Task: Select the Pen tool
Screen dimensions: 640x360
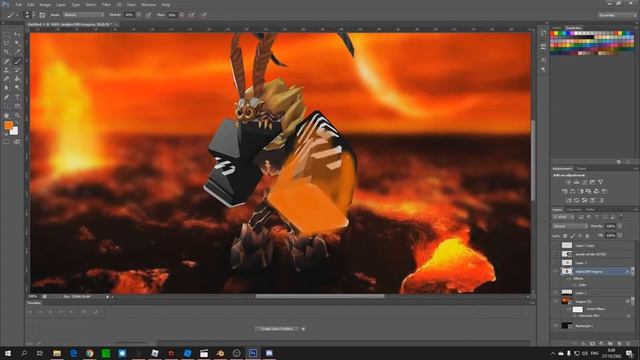Action: [7, 97]
